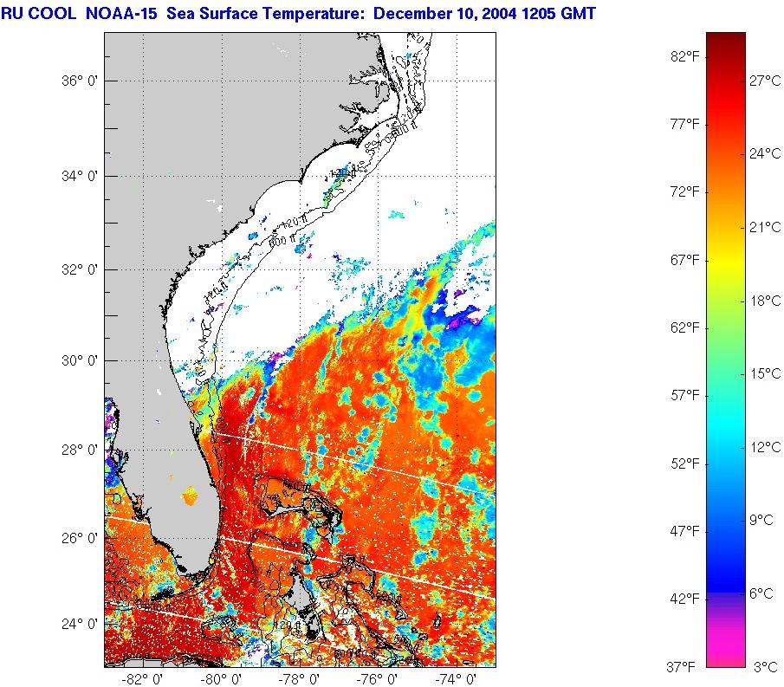The image size is (784, 687).
Task: Click the 42°F label on the legend
Action: point(684,599)
